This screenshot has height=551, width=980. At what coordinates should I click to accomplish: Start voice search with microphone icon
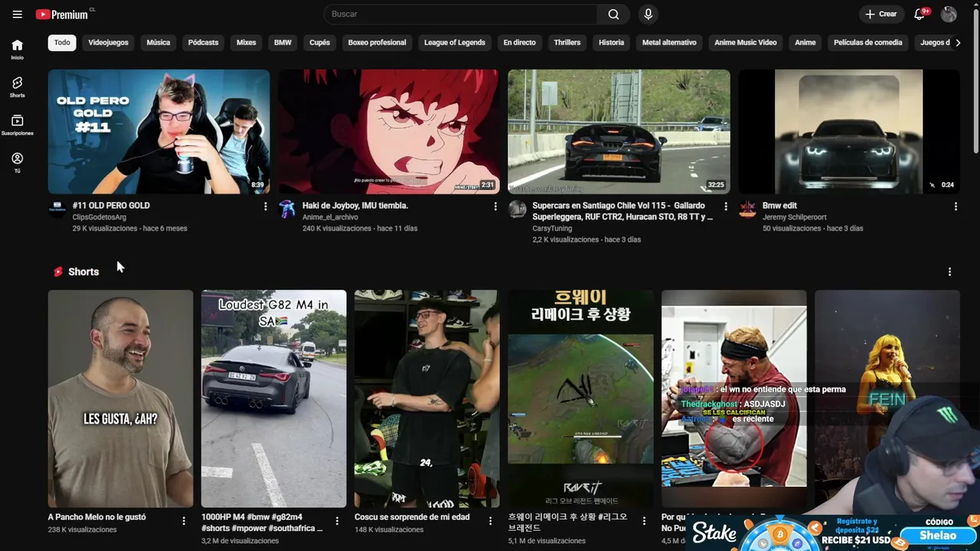click(648, 14)
